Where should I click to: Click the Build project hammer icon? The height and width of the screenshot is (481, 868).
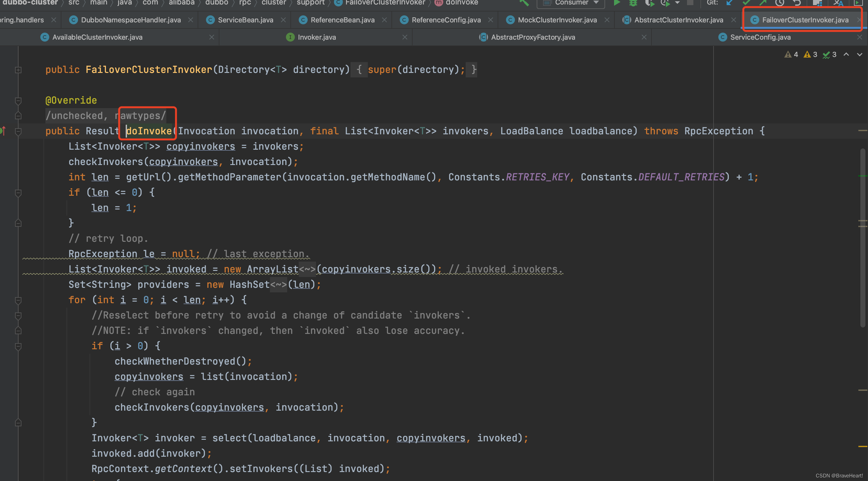(x=524, y=3)
